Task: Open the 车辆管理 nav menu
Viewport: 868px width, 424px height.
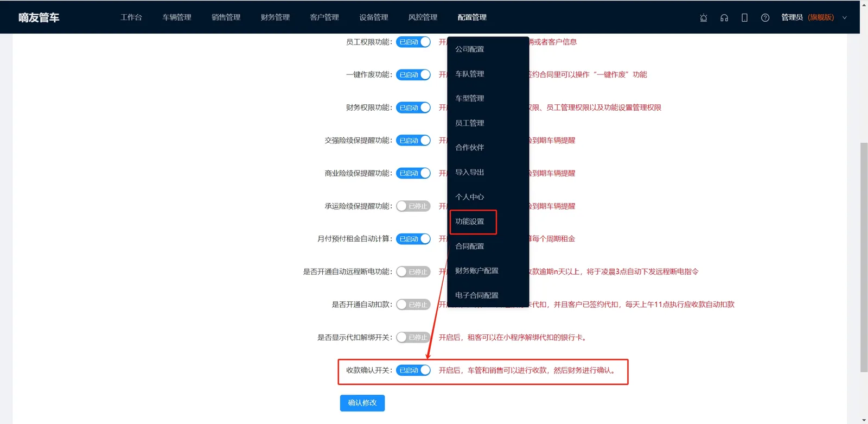Action: [177, 17]
